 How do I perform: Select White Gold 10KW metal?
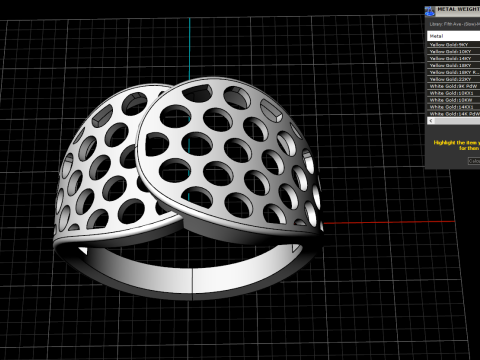[454, 100]
